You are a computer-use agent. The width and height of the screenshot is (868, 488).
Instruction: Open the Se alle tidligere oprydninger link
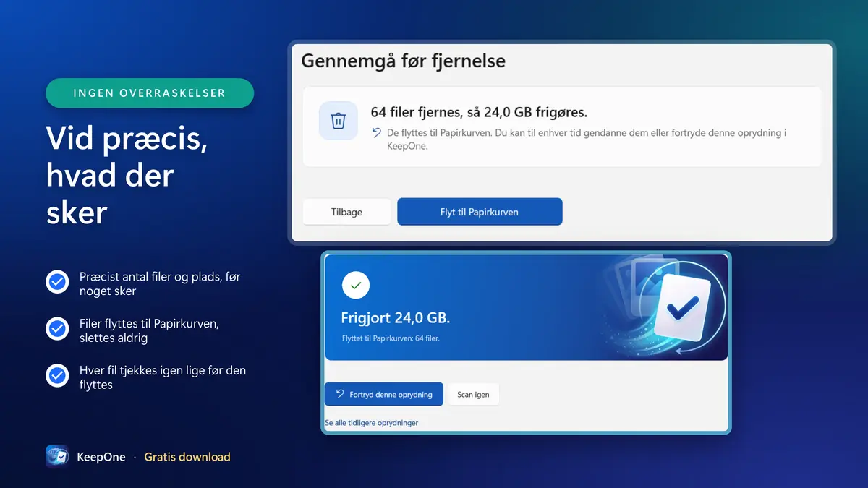tap(372, 423)
